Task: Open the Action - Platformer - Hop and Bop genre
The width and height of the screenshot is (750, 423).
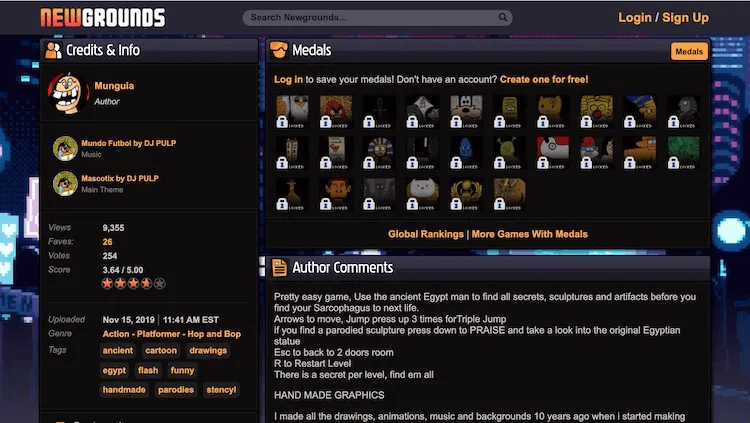Action: (171, 334)
